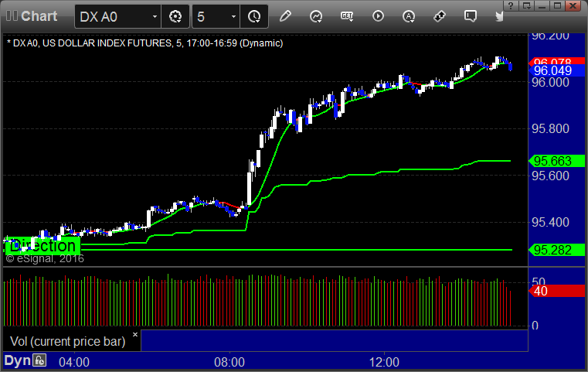The height and width of the screenshot is (372, 588).
Task: Click the help question-mark button
Action: (511, 5)
